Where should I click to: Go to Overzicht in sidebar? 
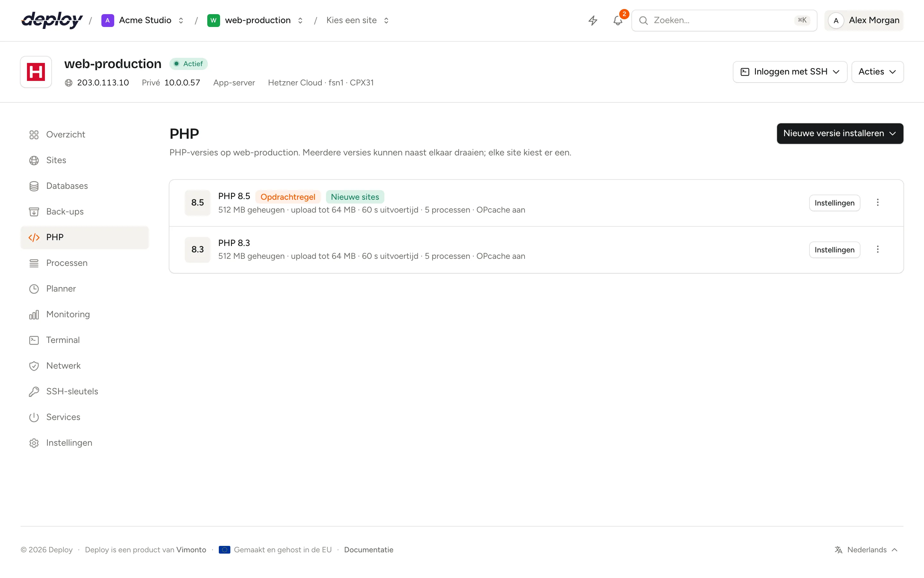[x=84, y=135]
